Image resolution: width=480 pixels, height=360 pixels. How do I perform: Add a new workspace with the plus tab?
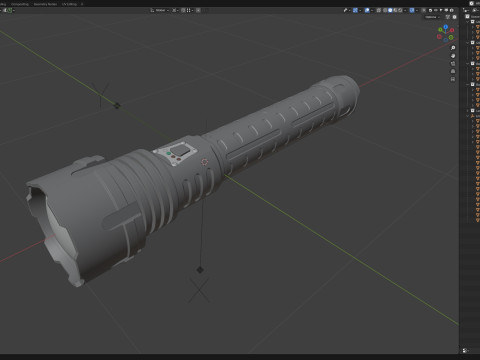[82, 4]
